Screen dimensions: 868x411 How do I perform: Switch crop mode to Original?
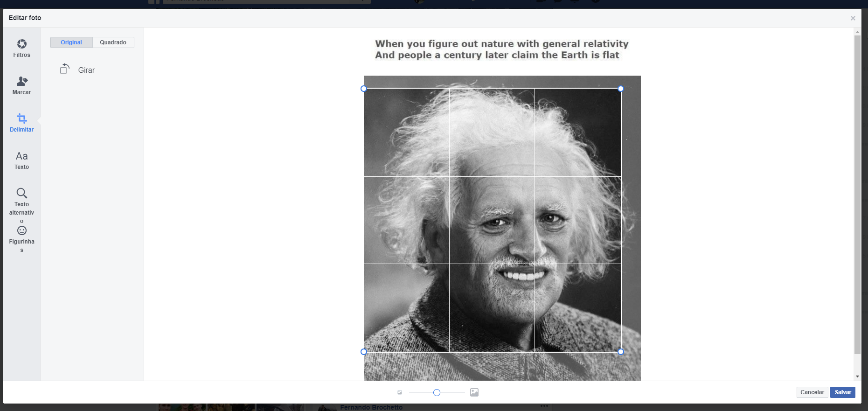tap(71, 42)
